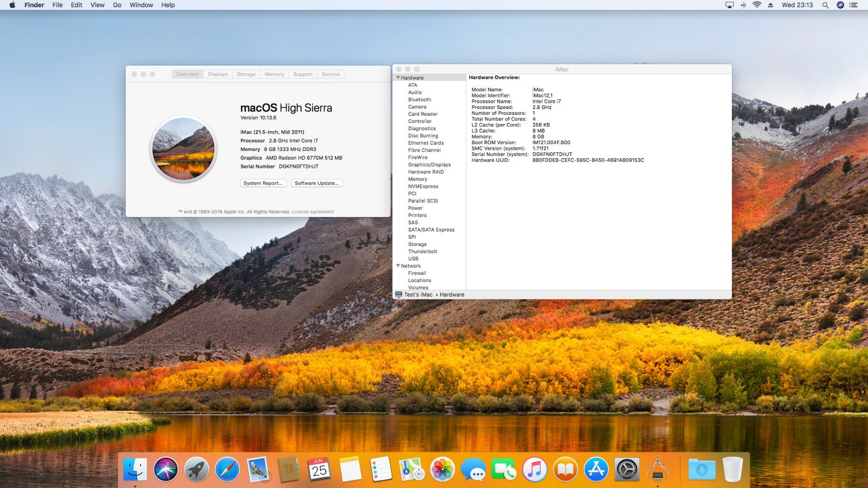Open Mail stamp icon in Dock
Screen dimensions: 868x488
point(258,469)
